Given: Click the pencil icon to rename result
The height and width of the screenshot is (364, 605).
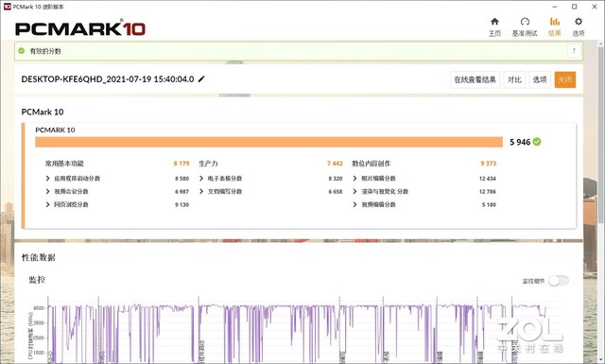Looking at the screenshot, I should point(201,79).
